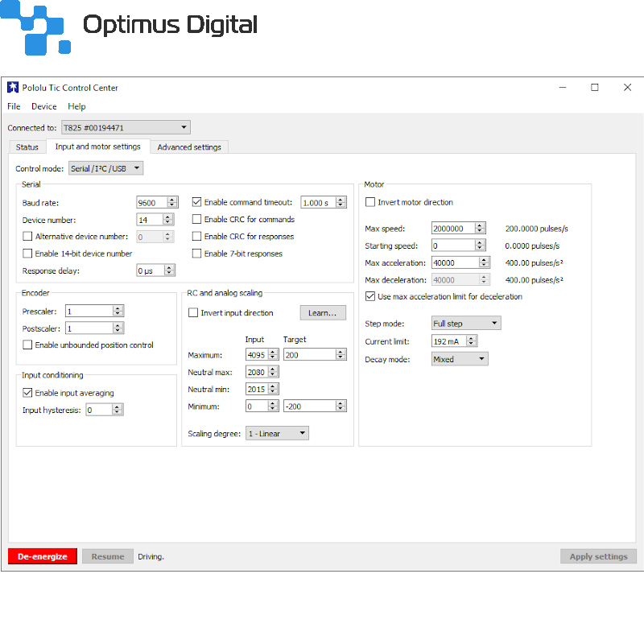Click the Input hysteresis spinner arrows
The height and width of the screenshot is (644, 644).
(117, 410)
